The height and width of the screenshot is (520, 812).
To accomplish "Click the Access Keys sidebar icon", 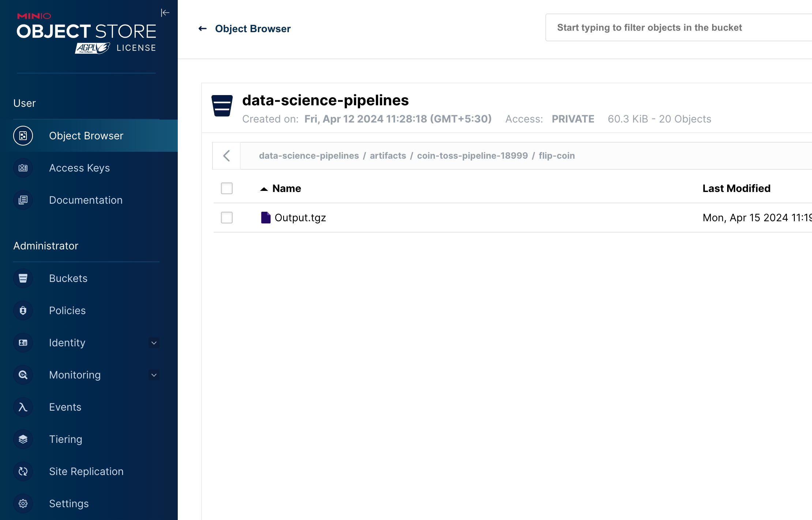I will [x=23, y=168].
